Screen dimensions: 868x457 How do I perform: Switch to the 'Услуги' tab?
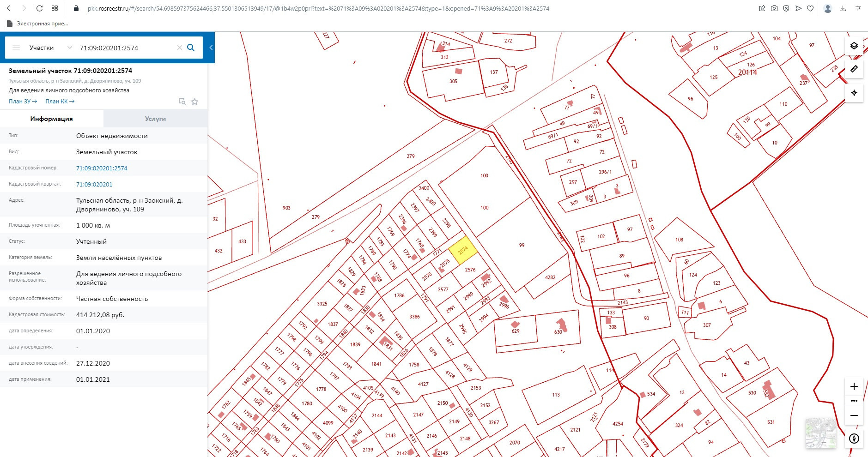156,119
